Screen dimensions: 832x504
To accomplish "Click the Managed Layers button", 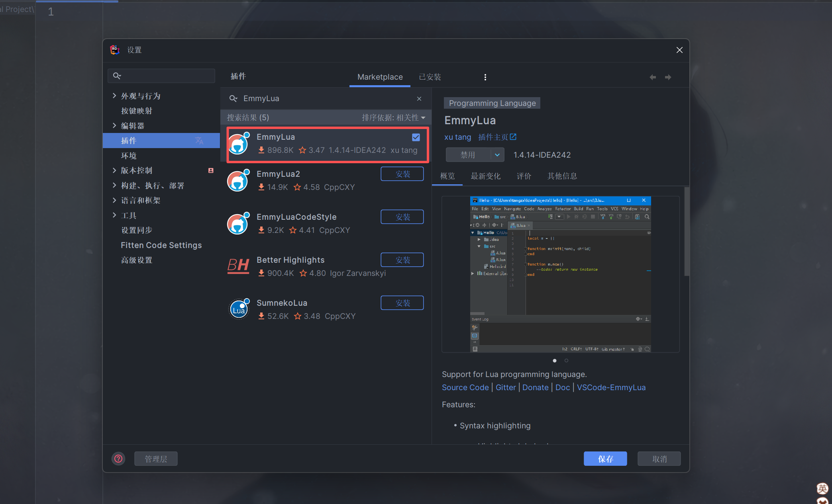I will click(156, 459).
